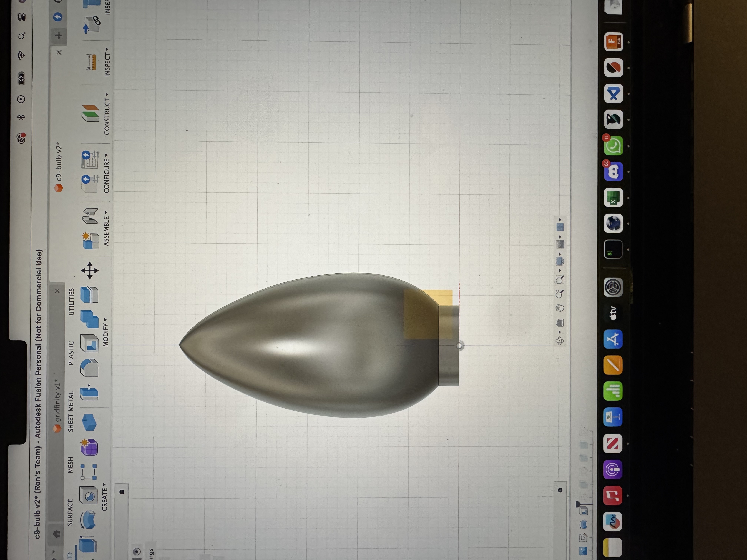Switch to the UTILITIES ribbon tab
Viewport: 747px width, 560px height.
[71, 301]
